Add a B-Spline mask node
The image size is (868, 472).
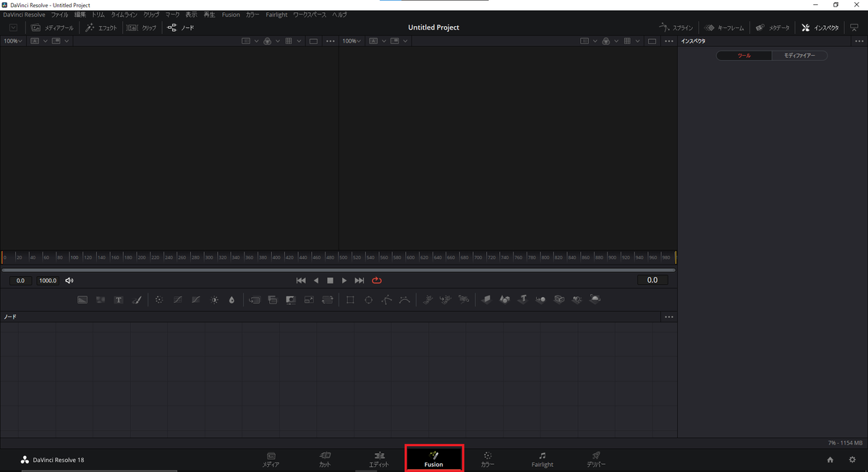[x=404, y=299]
